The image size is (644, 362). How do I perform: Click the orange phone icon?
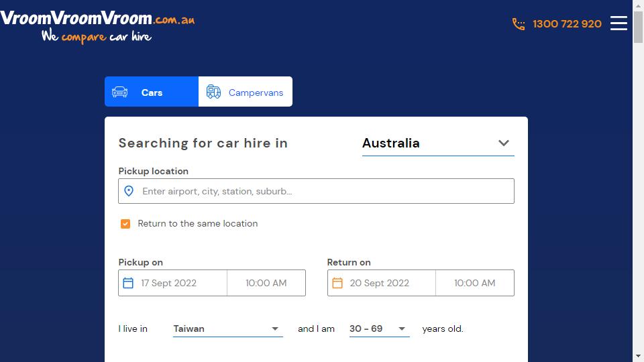point(519,24)
